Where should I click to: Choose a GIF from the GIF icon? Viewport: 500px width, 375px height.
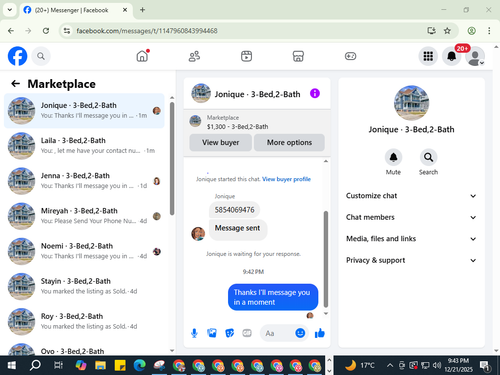pos(247,333)
